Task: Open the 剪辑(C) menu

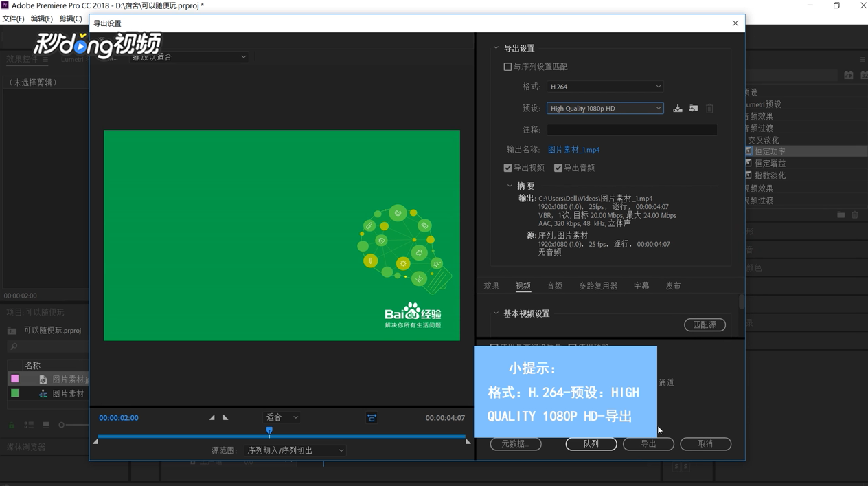Action: [70, 19]
